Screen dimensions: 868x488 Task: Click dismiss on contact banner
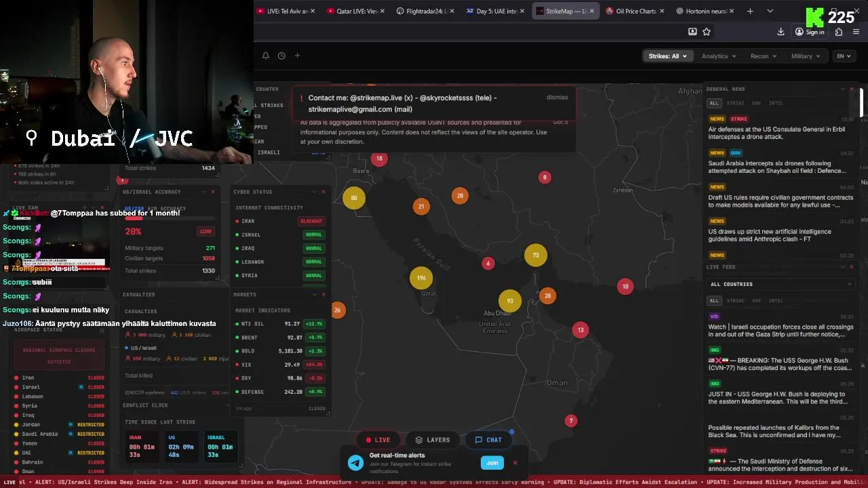tap(557, 98)
